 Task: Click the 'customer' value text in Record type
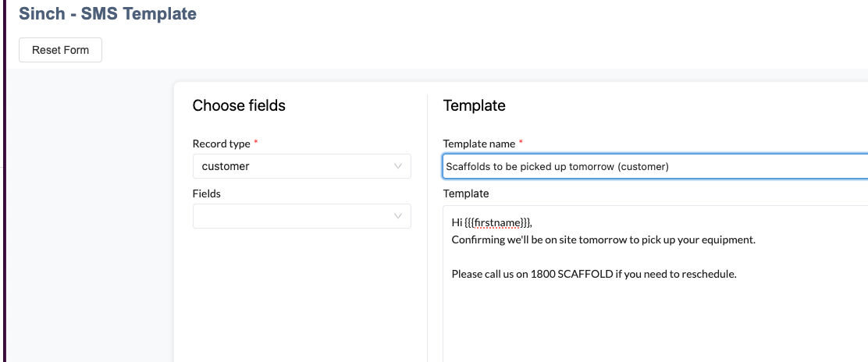226,166
